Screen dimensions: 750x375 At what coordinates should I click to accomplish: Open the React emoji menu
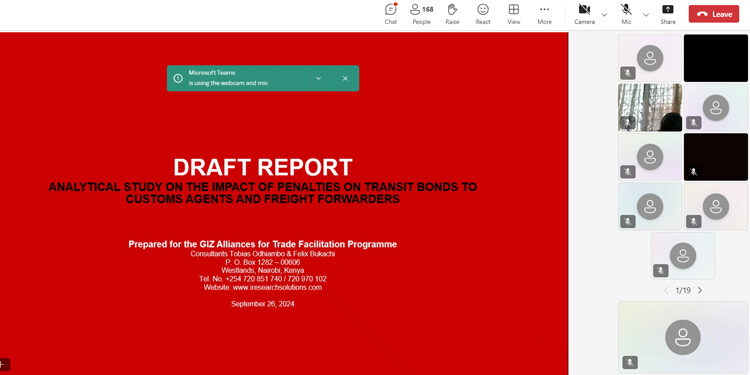(x=483, y=14)
